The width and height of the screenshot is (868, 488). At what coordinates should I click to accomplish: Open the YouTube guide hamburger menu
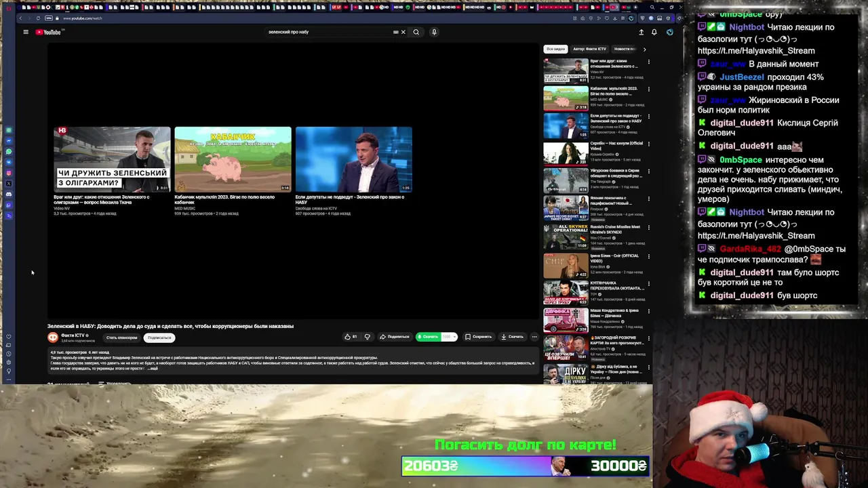pos(26,32)
